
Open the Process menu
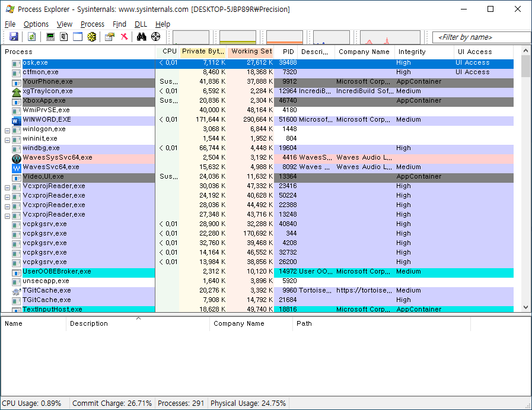(x=93, y=24)
